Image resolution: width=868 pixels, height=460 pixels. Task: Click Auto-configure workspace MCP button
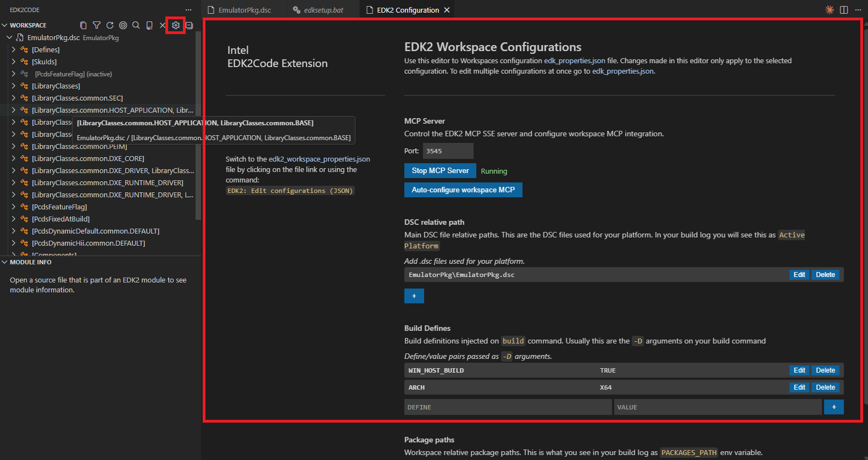(463, 190)
